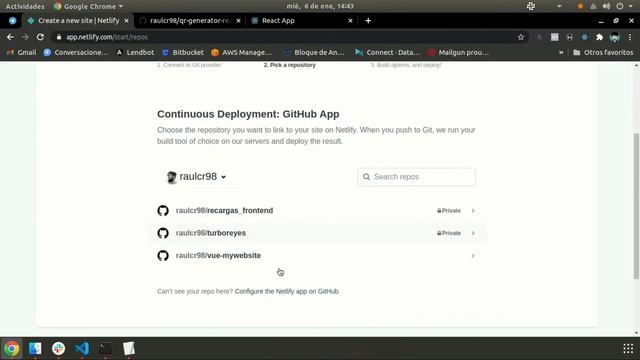Open the Terminal from dock

105,349
